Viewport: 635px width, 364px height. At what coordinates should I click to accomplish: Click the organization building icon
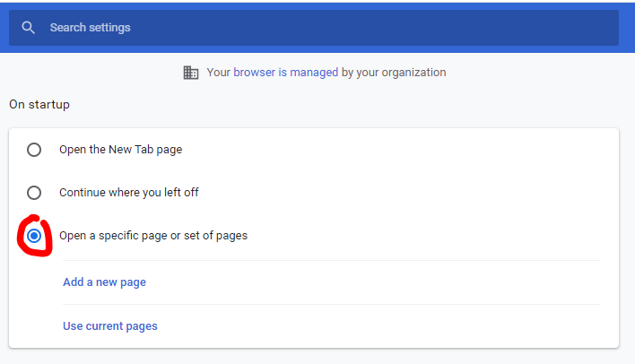coord(190,73)
